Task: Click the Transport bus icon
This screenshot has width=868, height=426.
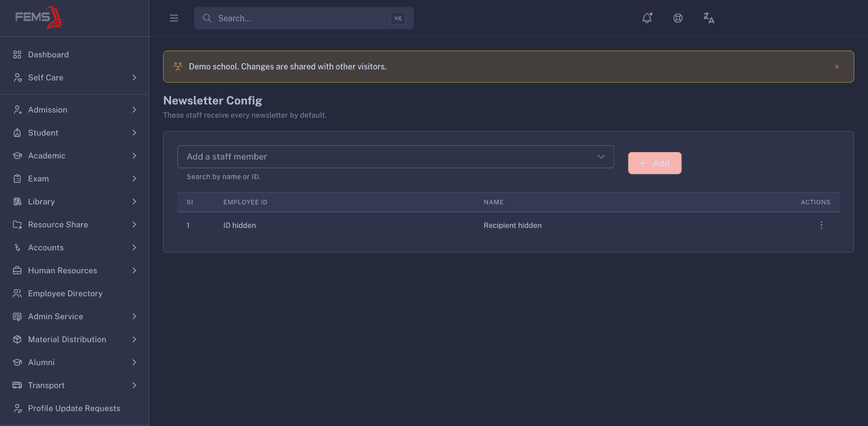Action: (x=17, y=385)
